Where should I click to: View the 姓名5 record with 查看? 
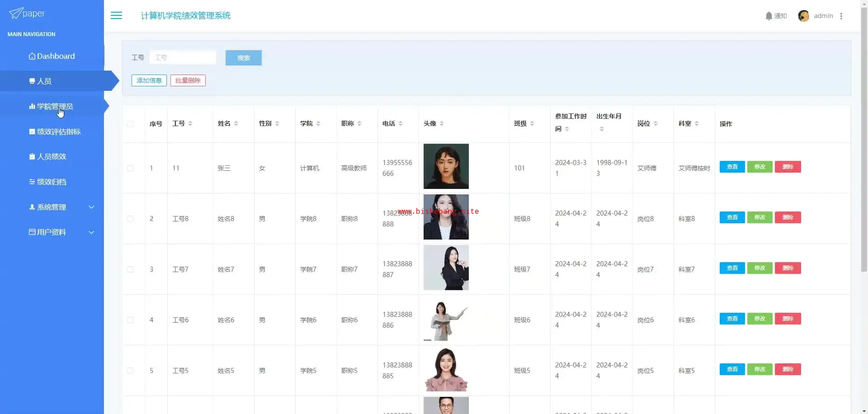pyautogui.click(x=732, y=369)
